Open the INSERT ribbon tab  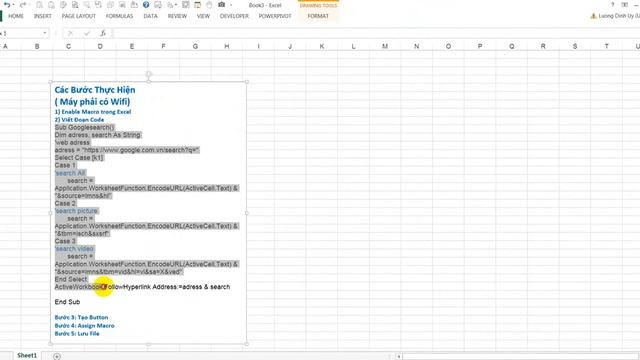[42, 16]
